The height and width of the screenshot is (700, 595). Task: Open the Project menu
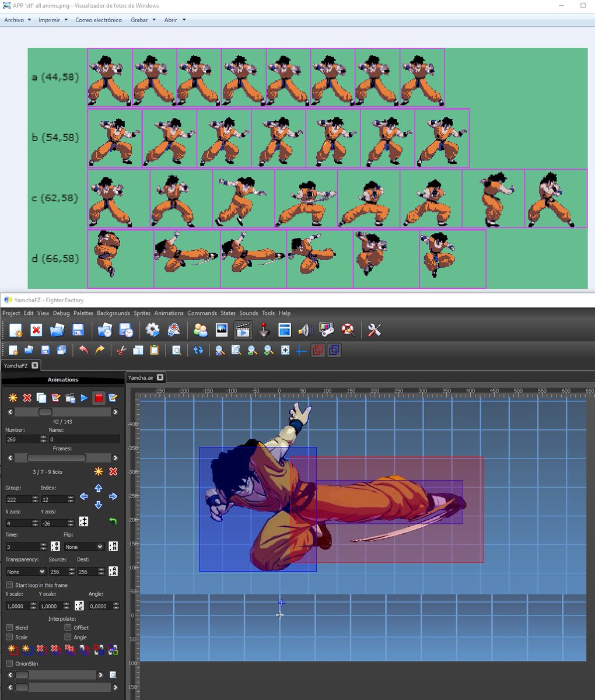pyautogui.click(x=11, y=313)
